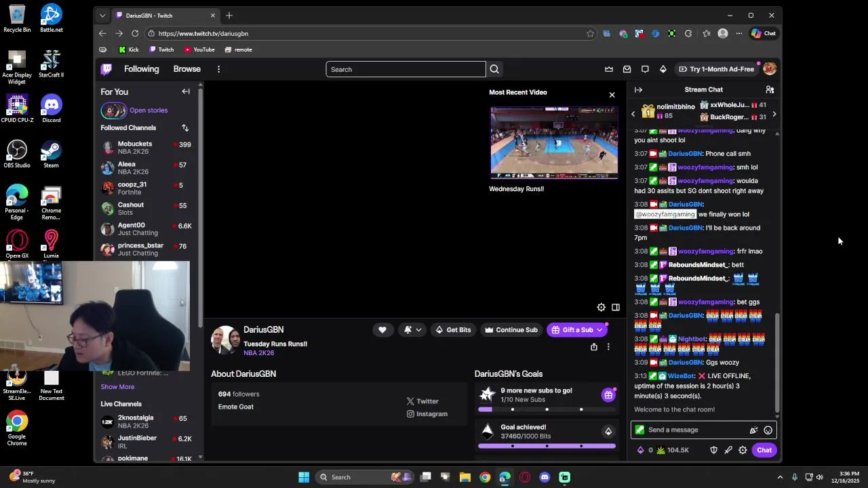Bookmark this page with star icon

point(590,33)
